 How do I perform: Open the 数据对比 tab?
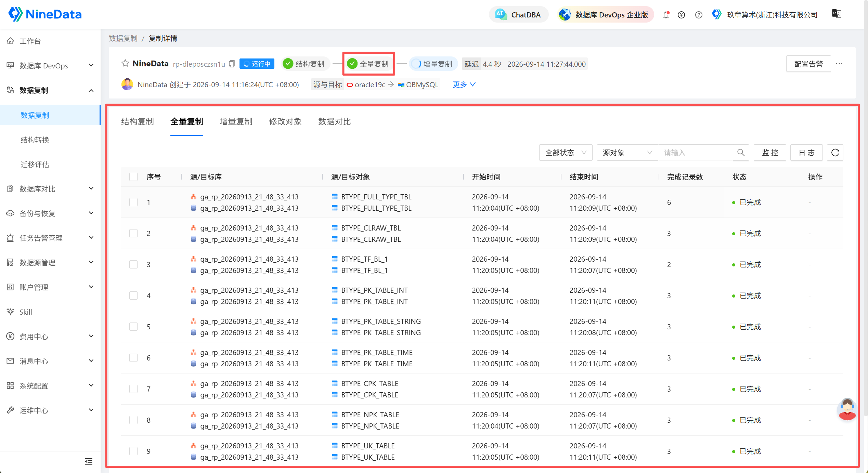[335, 121]
